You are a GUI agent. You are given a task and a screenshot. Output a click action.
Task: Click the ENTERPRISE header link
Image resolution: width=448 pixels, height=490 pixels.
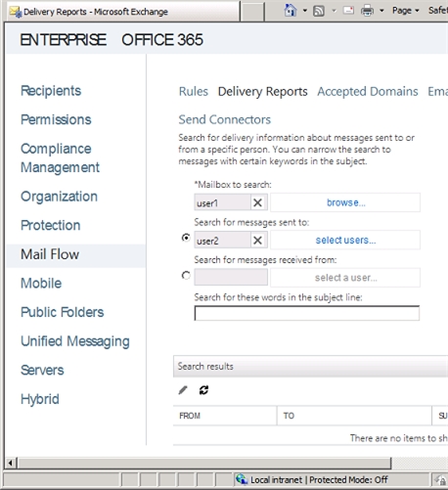click(x=64, y=40)
